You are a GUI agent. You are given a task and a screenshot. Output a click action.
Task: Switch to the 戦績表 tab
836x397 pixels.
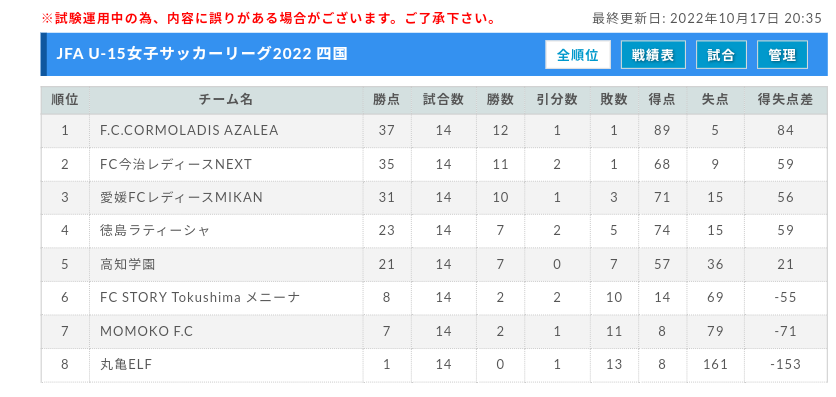click(x=653, y=55)
